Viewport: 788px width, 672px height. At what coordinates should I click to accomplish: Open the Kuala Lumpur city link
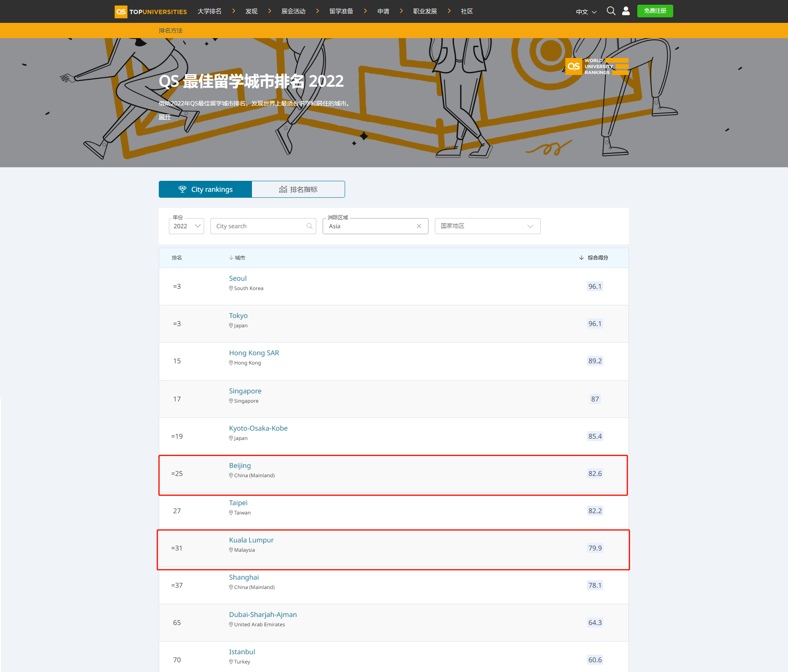[251, 540]
